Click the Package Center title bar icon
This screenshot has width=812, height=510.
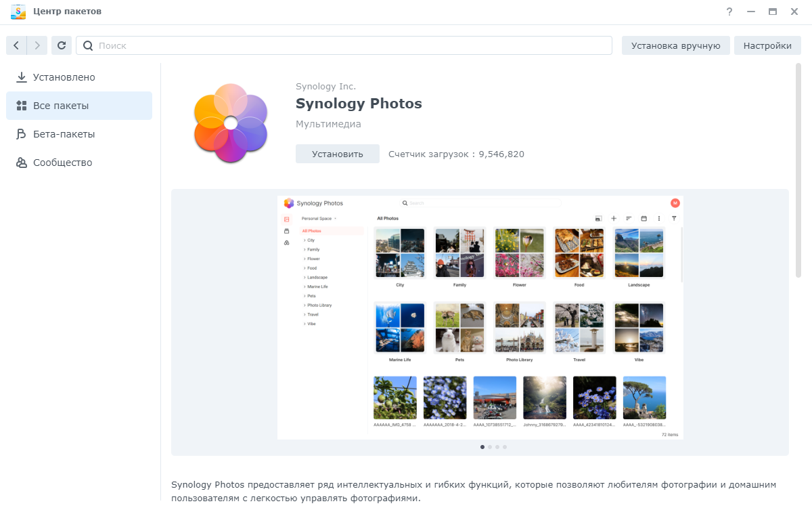(x=18, y=12)
